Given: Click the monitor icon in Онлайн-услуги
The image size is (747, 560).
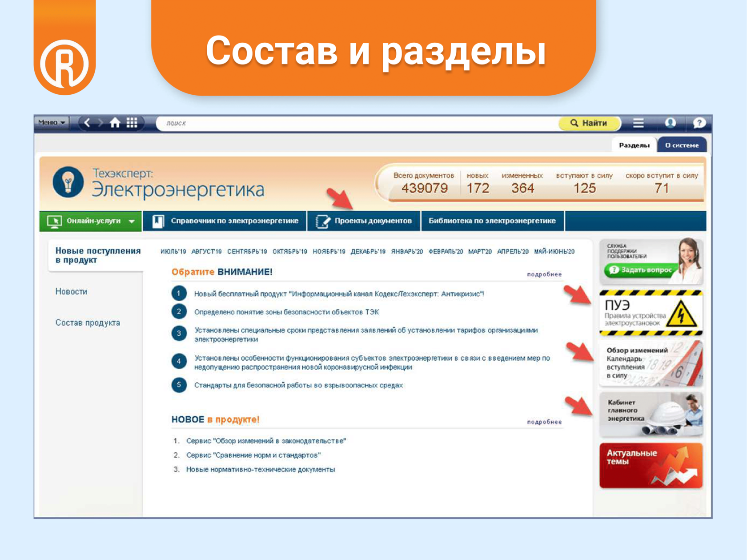Looking at the screenshot, I should tap(55, 221).
